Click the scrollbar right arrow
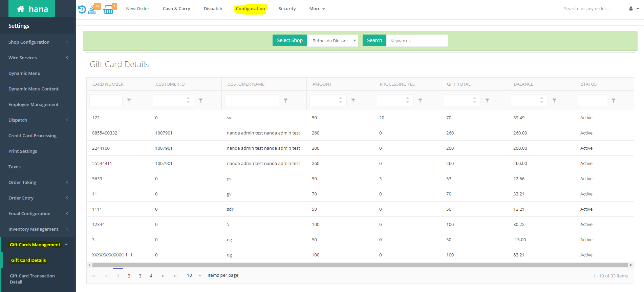 coord(631,265)
